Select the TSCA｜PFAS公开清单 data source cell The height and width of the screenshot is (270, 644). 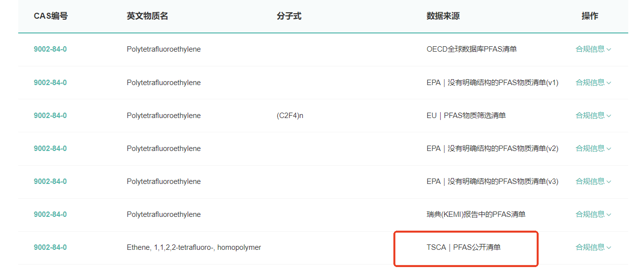click(x=463, y=247)
